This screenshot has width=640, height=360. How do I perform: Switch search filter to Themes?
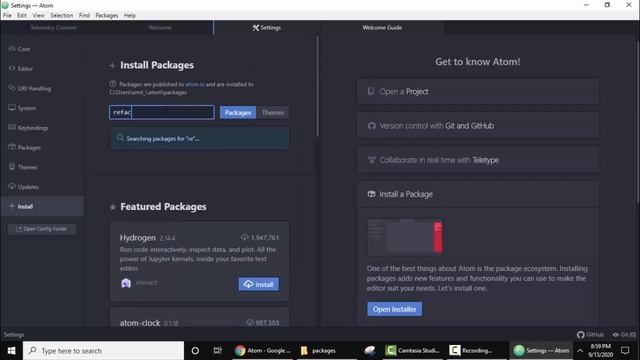273,113
